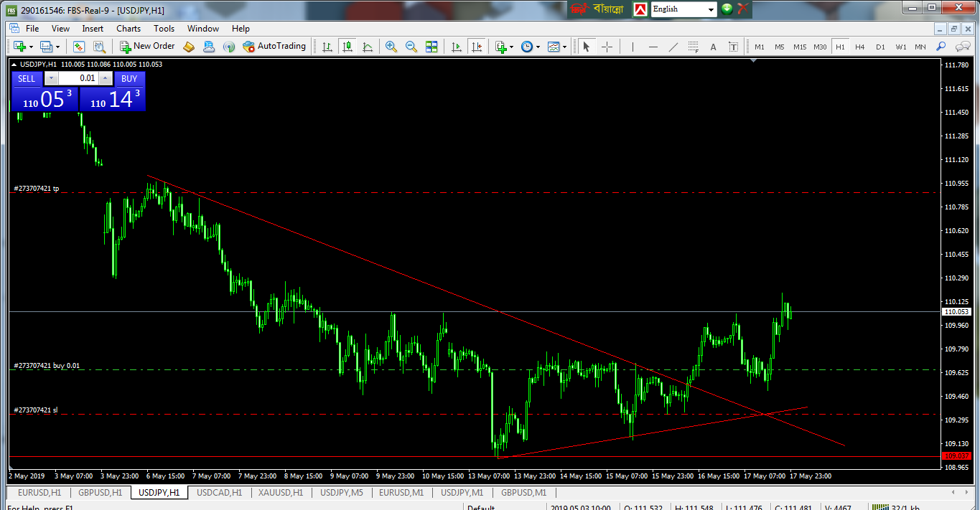Click the red X icon beside English

pos(743,9)
